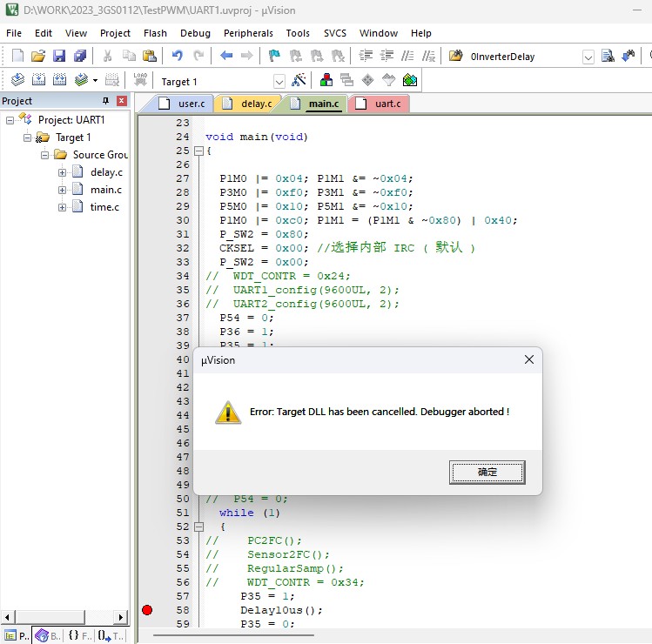Collapse the main function code fold at line 25
The width and height of the screenshot is (652, 644).
pos(199,151)
